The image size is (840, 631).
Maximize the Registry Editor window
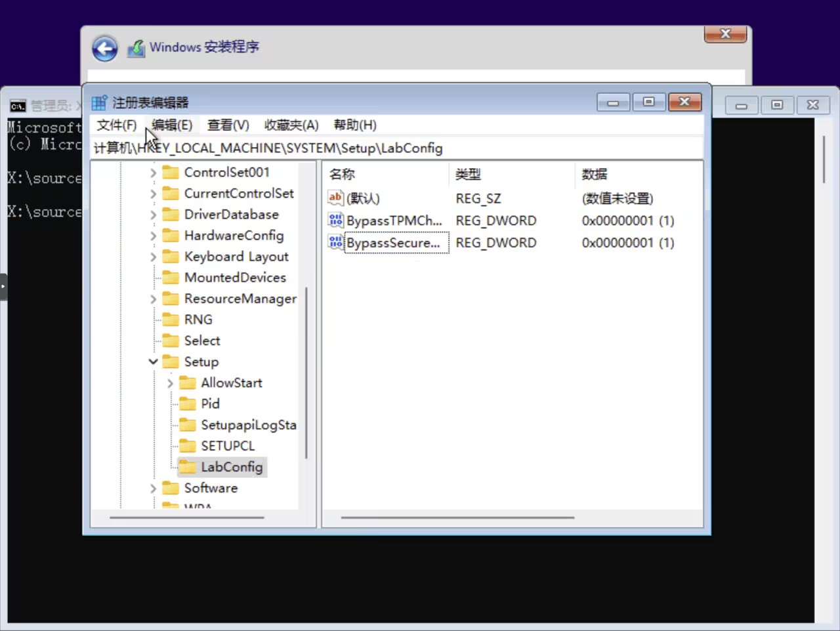click(x=648, y=102)
